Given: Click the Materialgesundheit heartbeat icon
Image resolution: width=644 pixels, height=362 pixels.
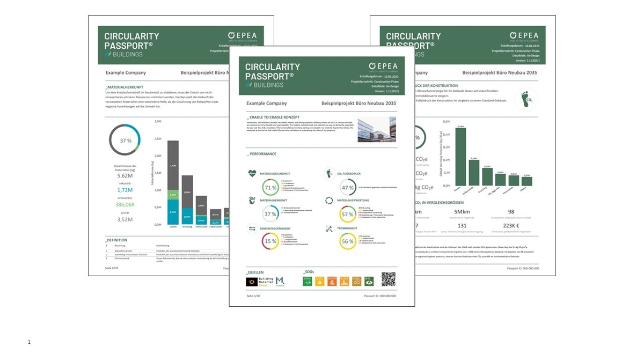Looking at the screenshot, I should 252,174.
